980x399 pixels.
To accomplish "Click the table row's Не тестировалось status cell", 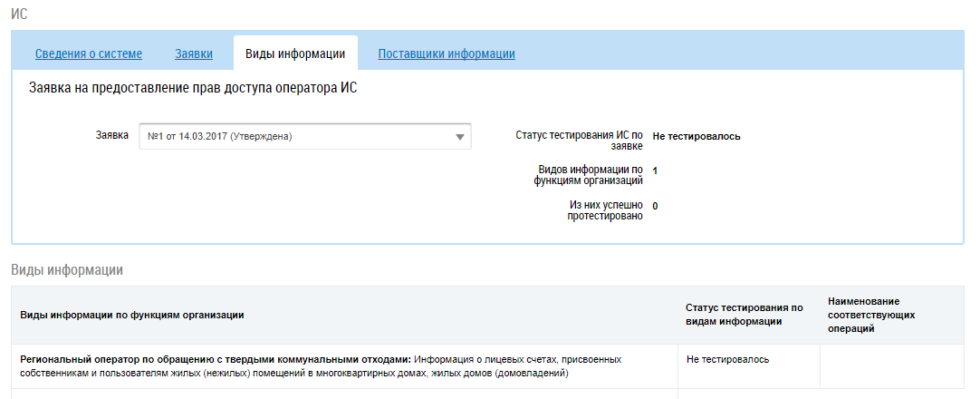I will point(727,359).
